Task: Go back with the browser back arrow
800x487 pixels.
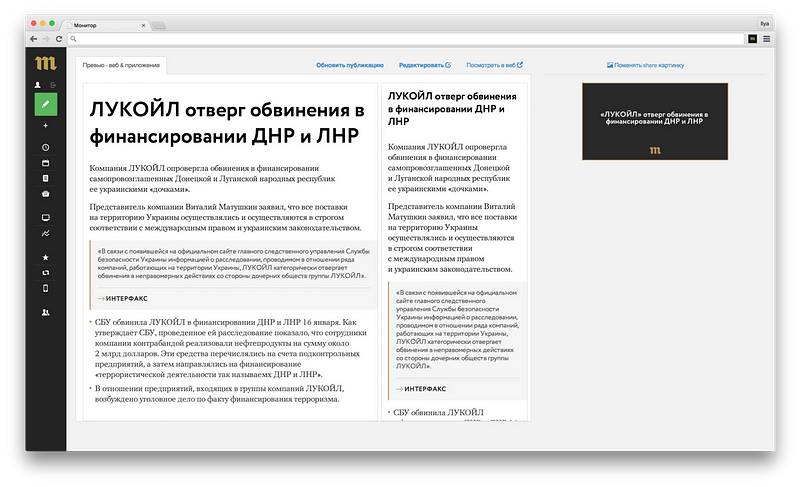Action: click(x=34, y=39)
